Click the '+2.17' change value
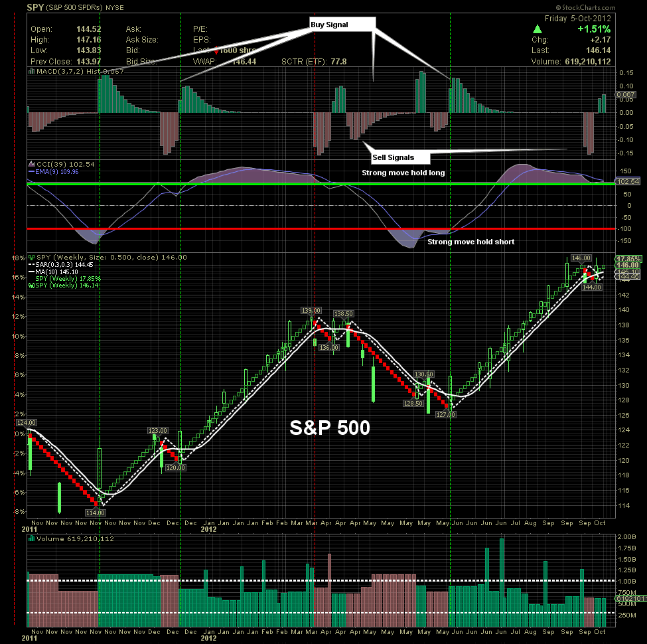This screenshot has height=644, width=647. (601, 40)
